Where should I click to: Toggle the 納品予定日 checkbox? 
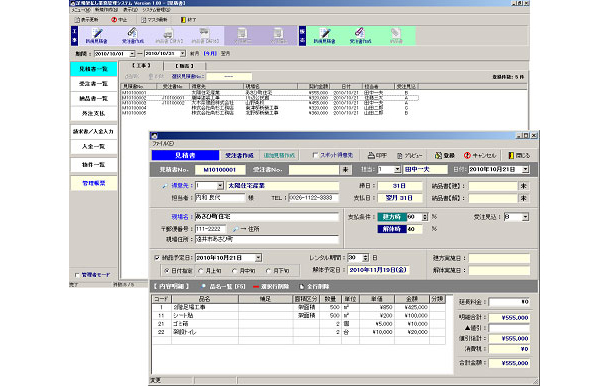click(157, 258)
